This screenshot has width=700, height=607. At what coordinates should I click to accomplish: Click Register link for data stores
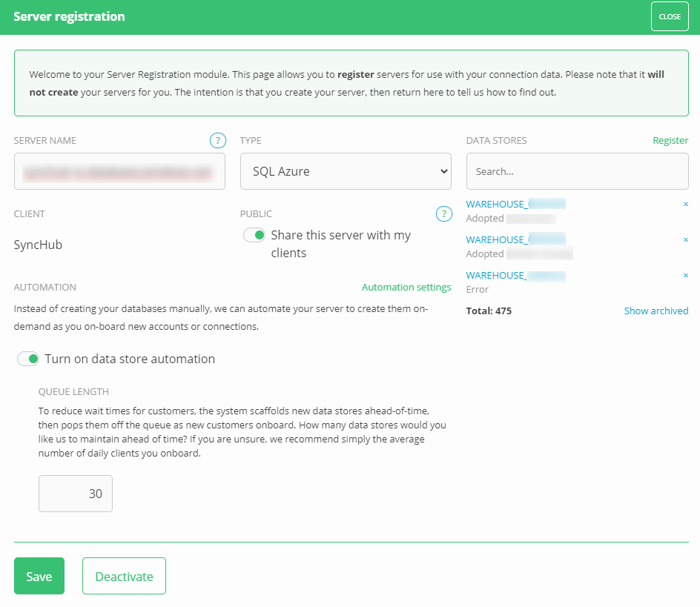coord(670,140)
